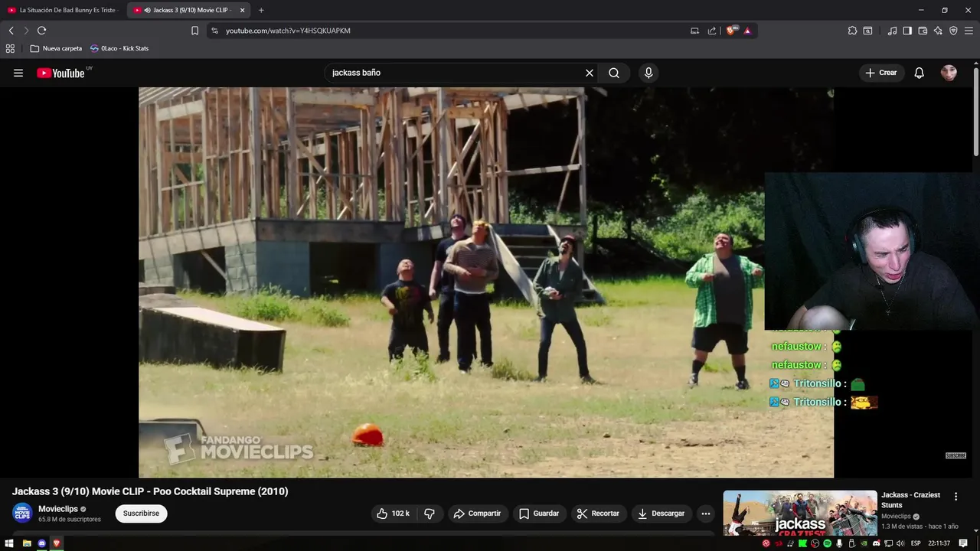This screenshot has height=551, width=980.
Task: Open 'Nueva carpeta' bookmarks folder
Action: (x=56, y=48)
